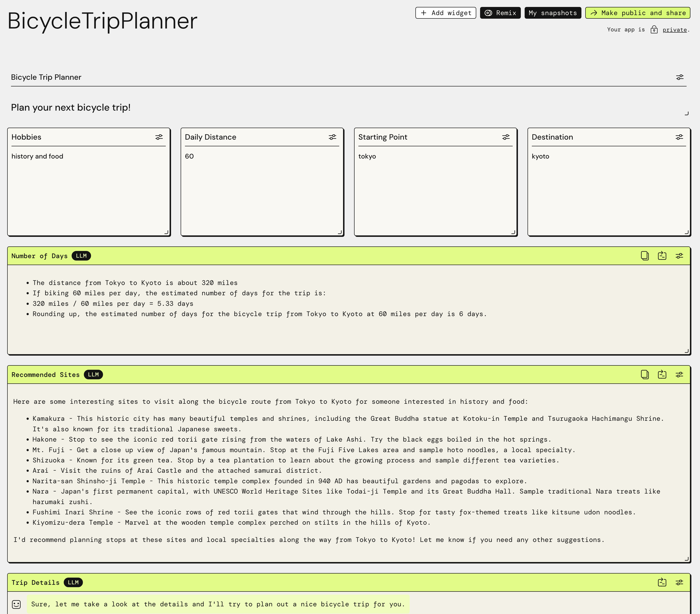Click Make public and share
This screenshot has height=614, width=700.
[x=637, y=13]
